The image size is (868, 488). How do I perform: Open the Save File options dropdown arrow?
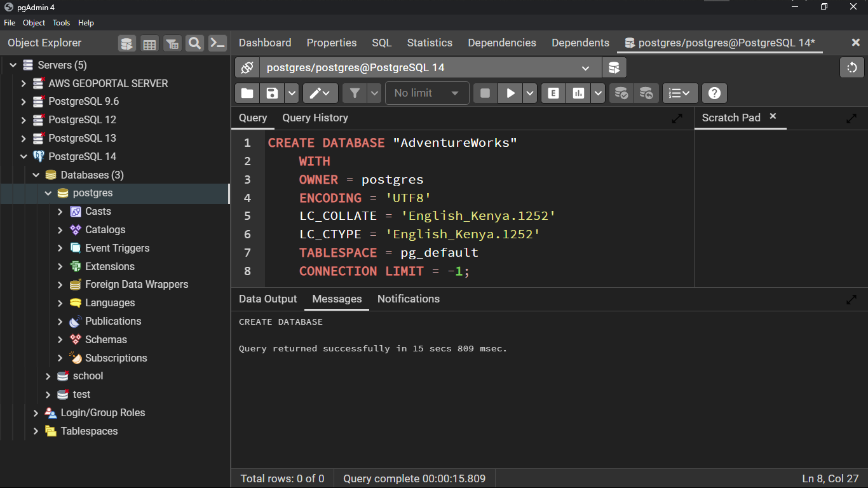click(x=292, y=93)
